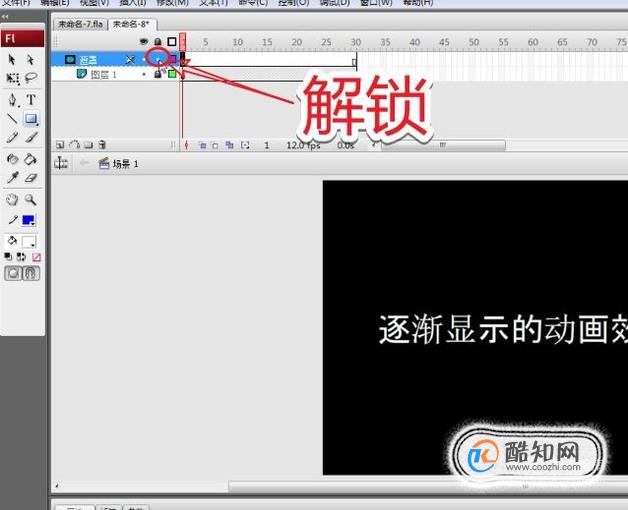Click the Delete Layer trash icon
The height and width of the screenshot is (510, 628).
tap(103, 145)
